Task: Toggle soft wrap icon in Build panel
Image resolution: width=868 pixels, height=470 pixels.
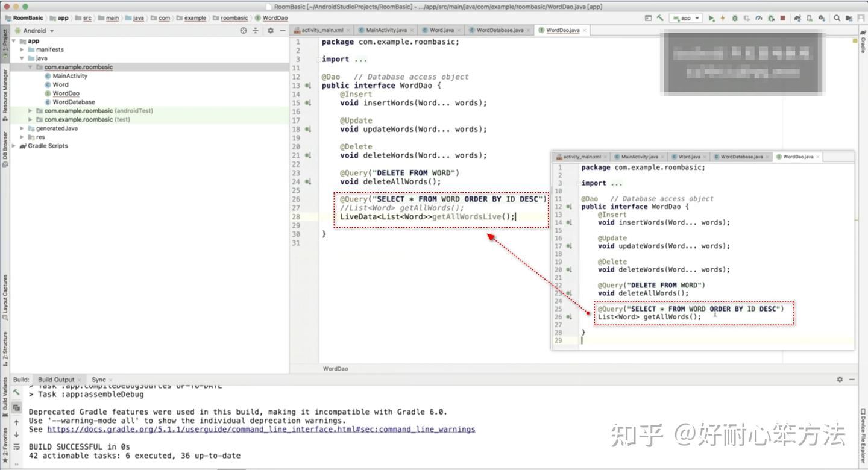Action: click(x=16, y=447)
